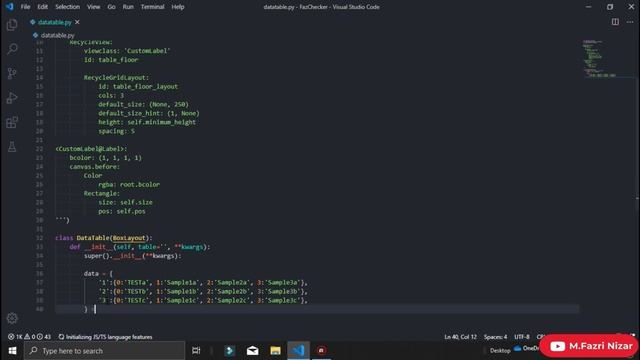Click the 'rgba: root.bcolor' line
640x360 pixels.
click(129, 184)
